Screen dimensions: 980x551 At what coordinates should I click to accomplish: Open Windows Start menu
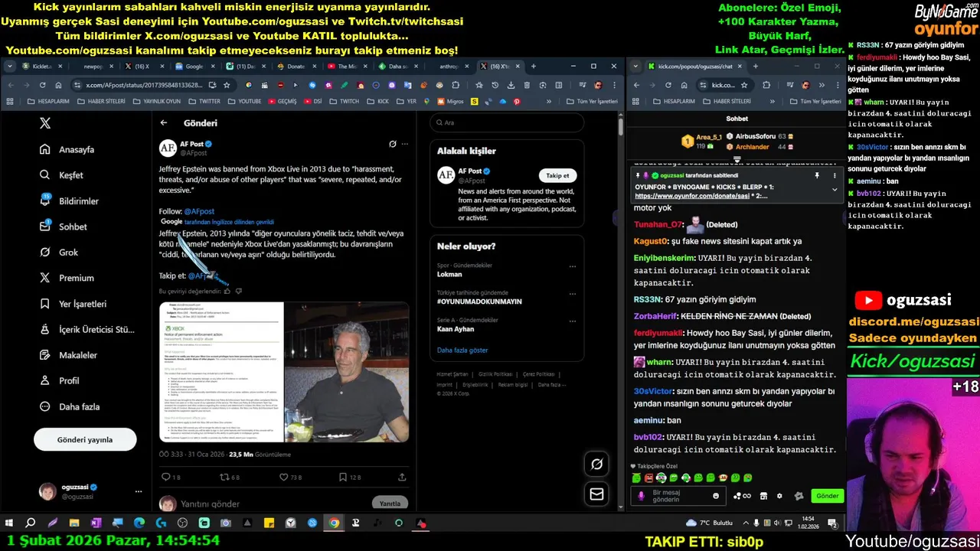click(9, 523)
